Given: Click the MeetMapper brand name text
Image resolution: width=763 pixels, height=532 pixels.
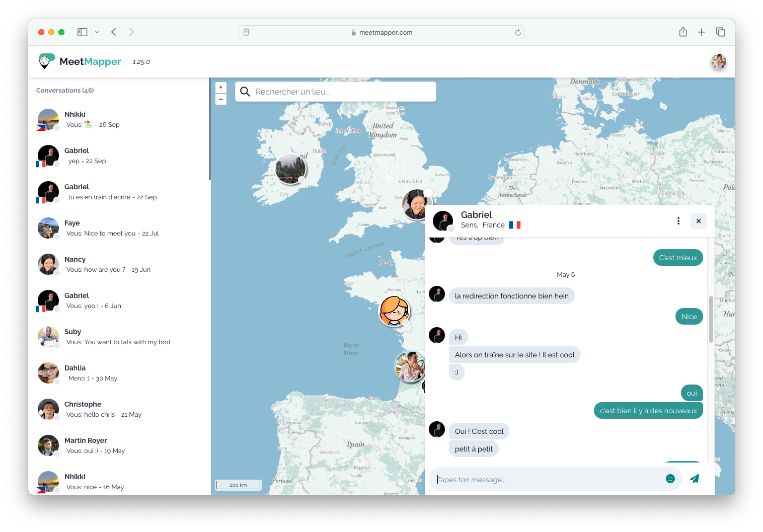Looking at the screenshot, I should [x=90, y=61].
